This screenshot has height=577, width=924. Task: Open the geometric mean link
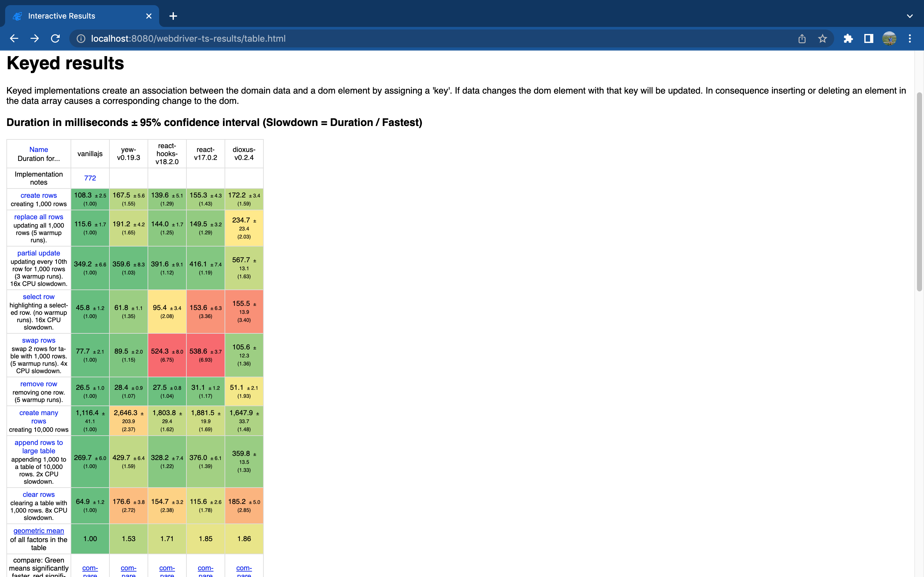[38, 531]
